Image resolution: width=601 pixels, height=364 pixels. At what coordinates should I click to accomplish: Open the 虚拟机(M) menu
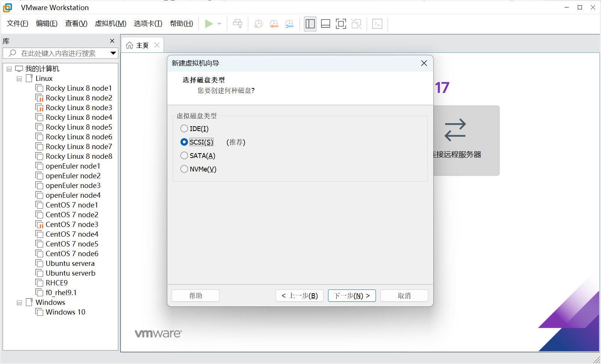(111, 24)
